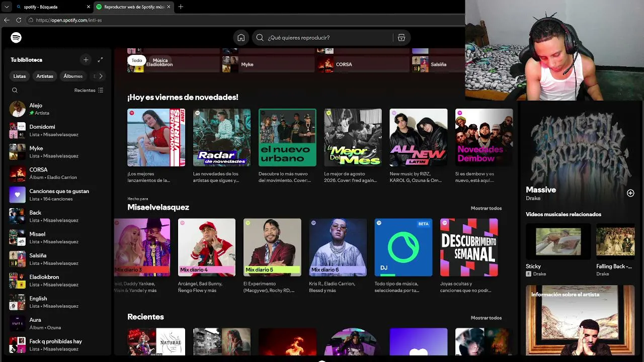
Task: Open Alejo artist in library
Action: point(57,109)
